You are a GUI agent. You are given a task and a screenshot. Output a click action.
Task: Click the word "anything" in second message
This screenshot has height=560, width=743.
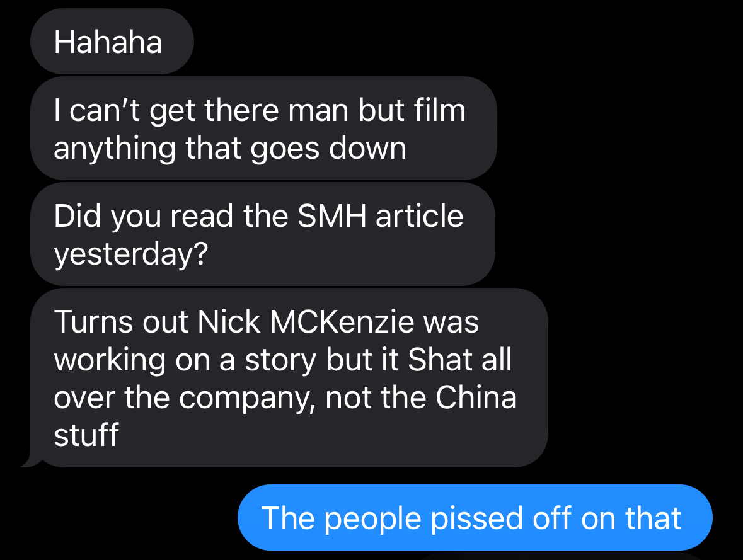pyautogui.click(x=115, y=149)
